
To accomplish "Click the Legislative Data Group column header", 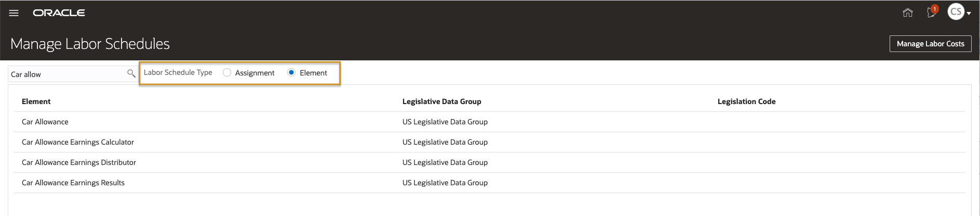I will click(441, 101).
